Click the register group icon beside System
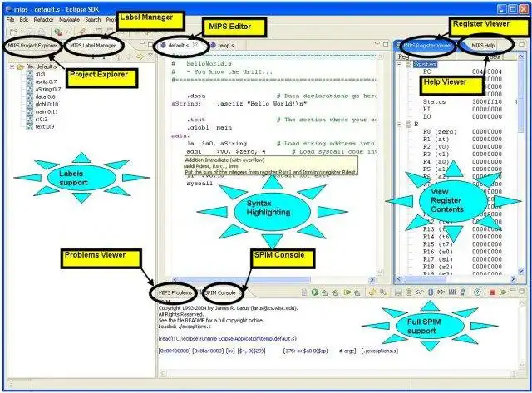The width and height of the screenshot is (532, 393). tap(408, 64)
